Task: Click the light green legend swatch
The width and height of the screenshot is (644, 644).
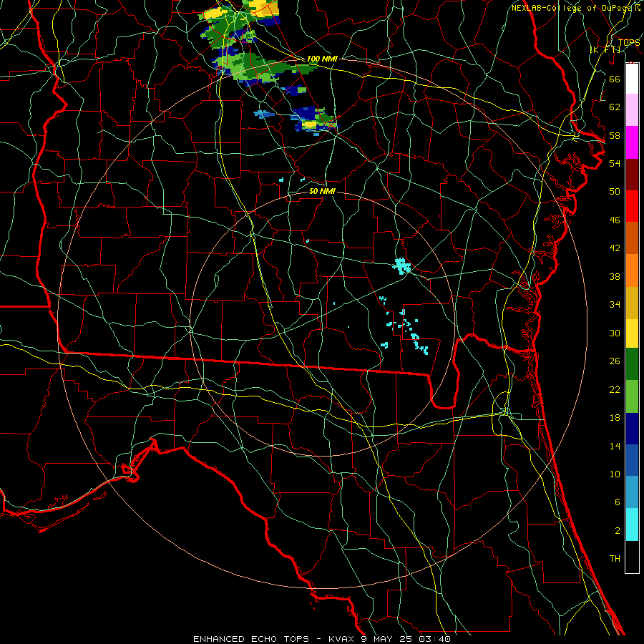Action: click(x=632, y=396)
